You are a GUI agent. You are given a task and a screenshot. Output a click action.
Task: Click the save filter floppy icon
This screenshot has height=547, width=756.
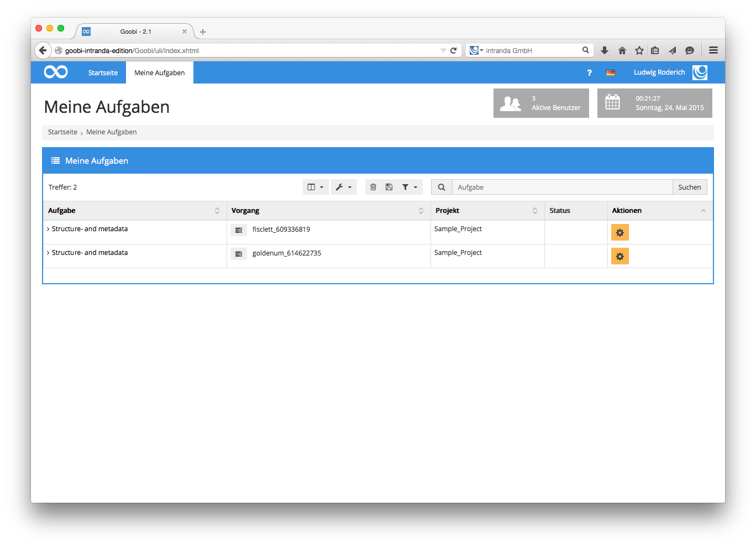point(389,187)
